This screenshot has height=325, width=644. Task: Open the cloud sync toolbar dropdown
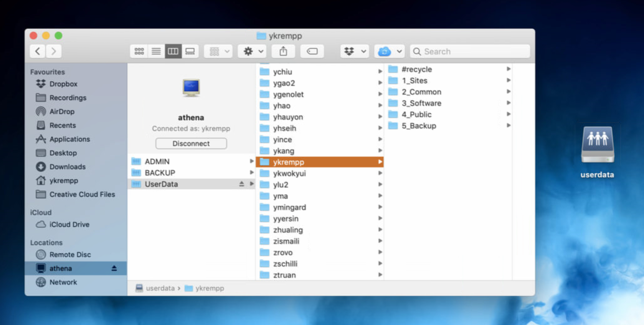click(x=389, y=51)
